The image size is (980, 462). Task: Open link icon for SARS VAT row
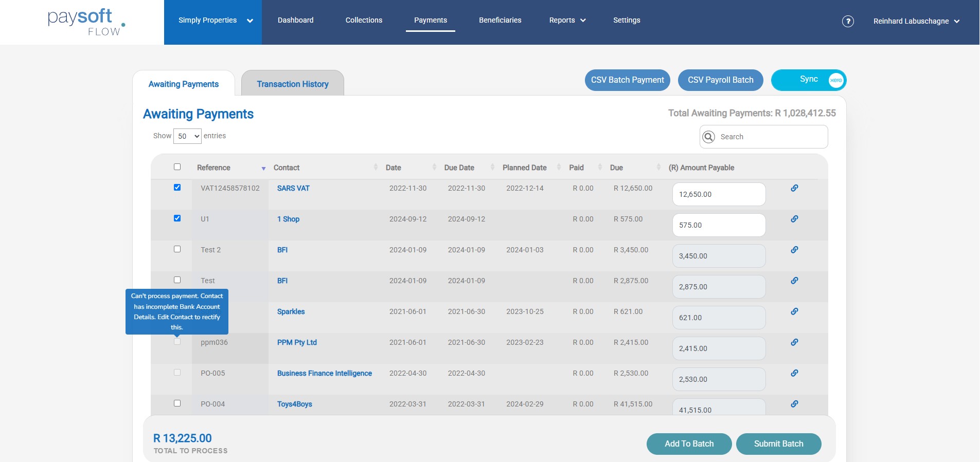pos(794,188)
